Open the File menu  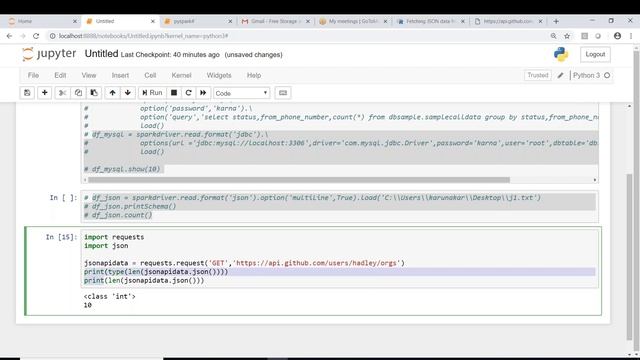tap(33, 75)
